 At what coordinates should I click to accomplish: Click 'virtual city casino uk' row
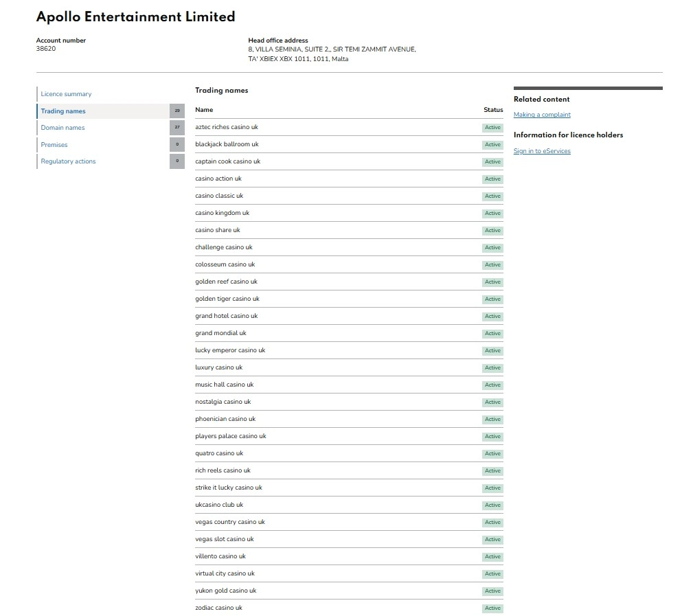pyautogui.click(x=349, y=573)
